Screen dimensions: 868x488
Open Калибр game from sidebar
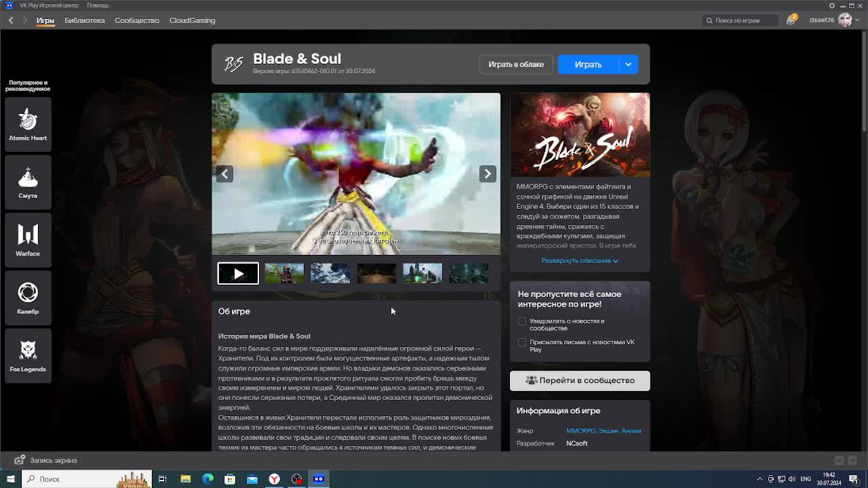[28, 298]
